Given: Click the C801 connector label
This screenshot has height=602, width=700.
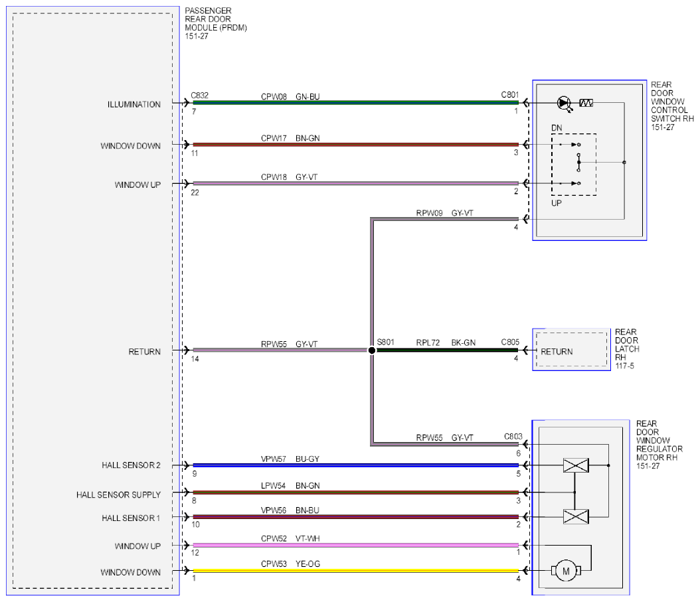Looking at the screenshot, I should pyautogui.click(x=510, y=95).
